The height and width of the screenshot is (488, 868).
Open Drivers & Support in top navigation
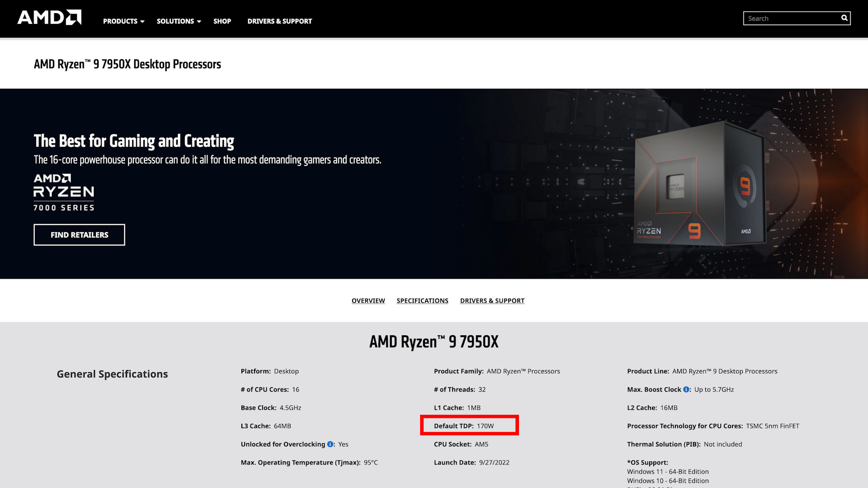pyautogui.click(x=279, y=21)
